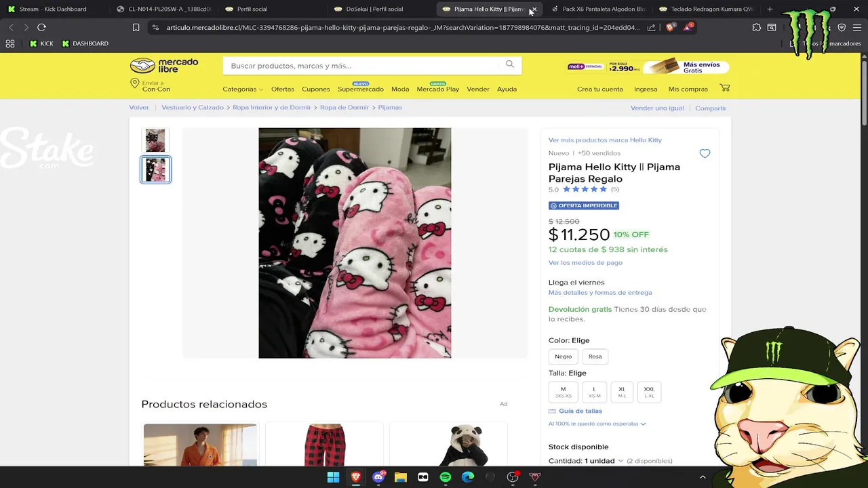This screenshot has height=488, width=868.
Task: Open Brave Shields icon
Action: tap(671, 27)
